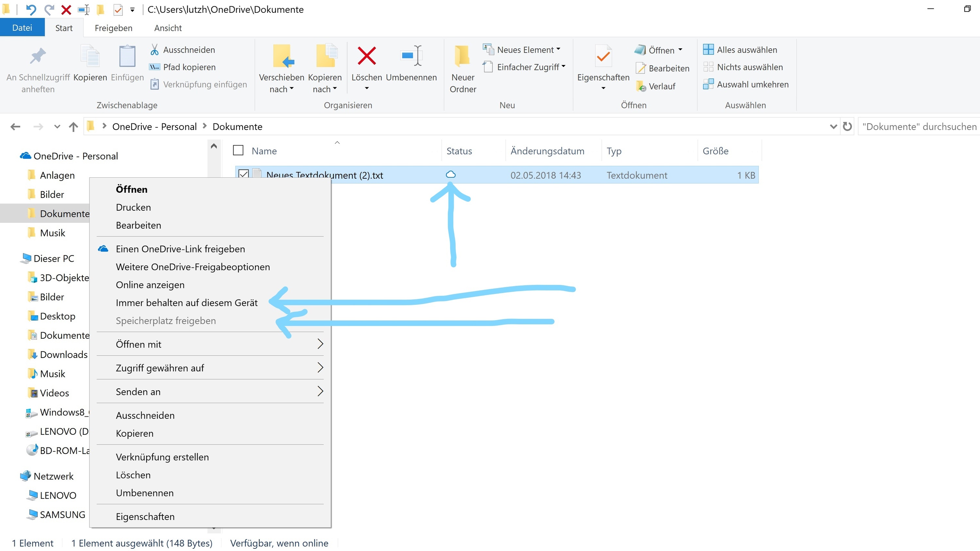This screenshot has height=551, width=980.
Task: Click Verlauf history icon in ribbon
Action: point(641,86)
